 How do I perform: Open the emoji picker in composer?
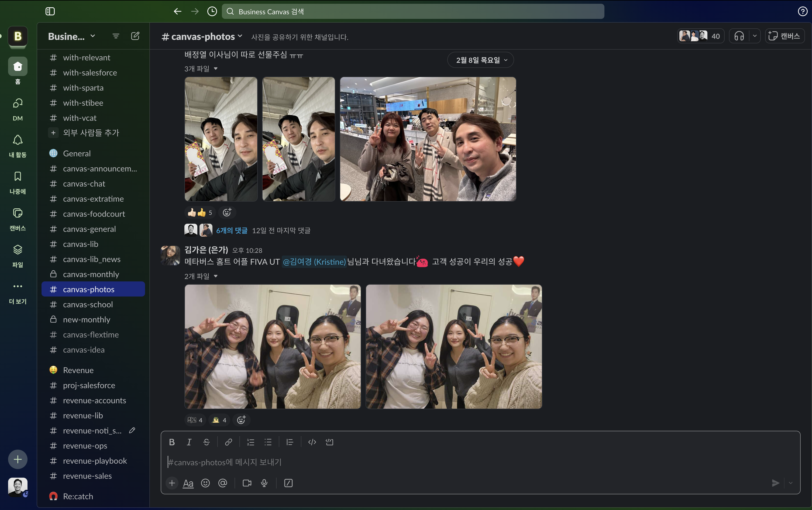click(205, 483)
